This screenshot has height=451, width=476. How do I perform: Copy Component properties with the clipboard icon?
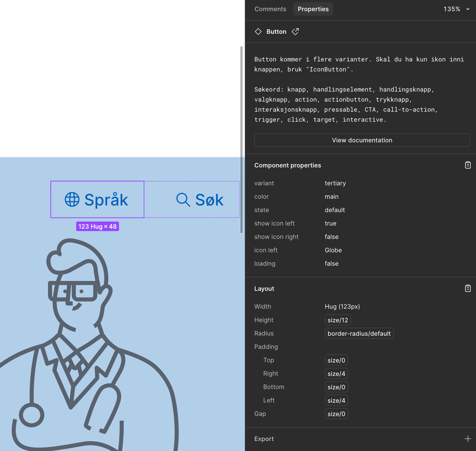[x=468, y=165]
